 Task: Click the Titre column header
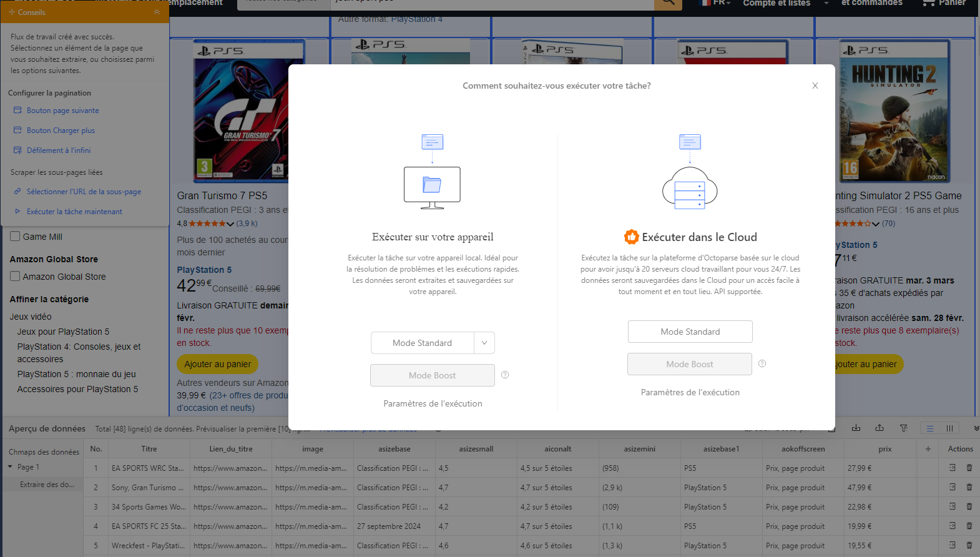pos(149,449)
